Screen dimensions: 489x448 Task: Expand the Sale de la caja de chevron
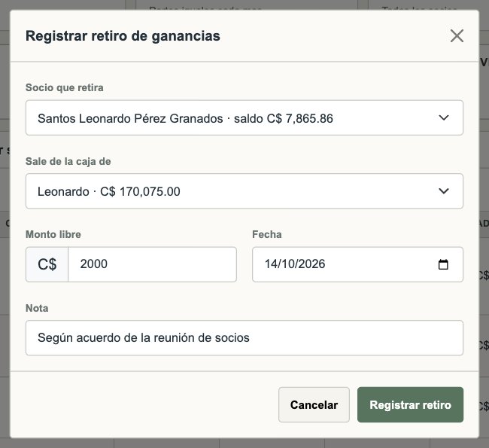click(x=443, y=191)
